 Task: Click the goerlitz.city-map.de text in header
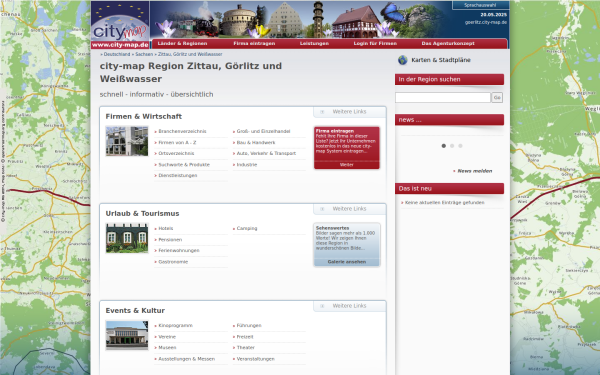tap(486, 22)
